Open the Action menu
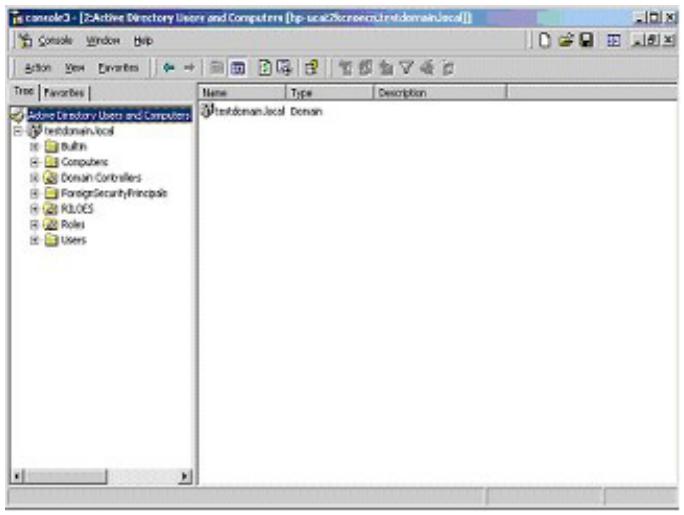Image resolution: width=684 pixels, height=515 pixels. point(38,68)
